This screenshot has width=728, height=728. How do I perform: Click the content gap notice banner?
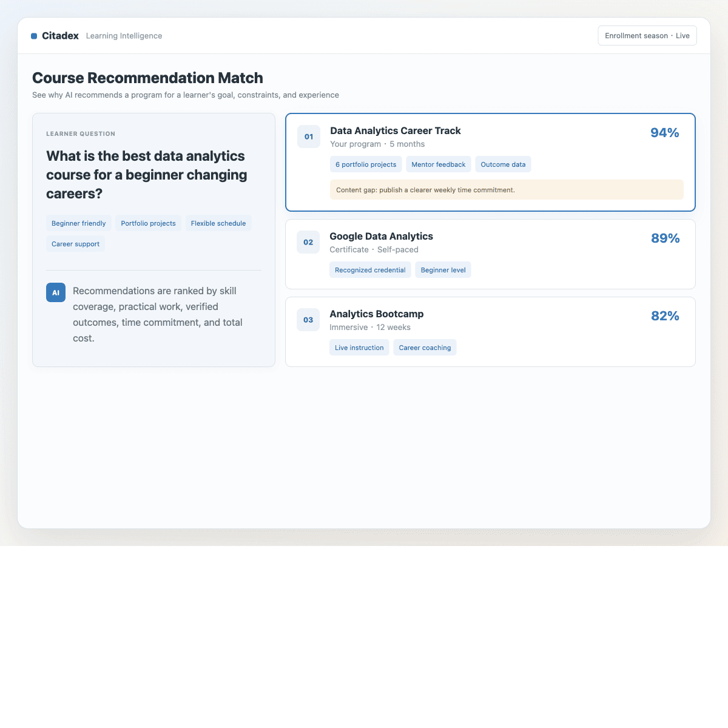[507, 190]
